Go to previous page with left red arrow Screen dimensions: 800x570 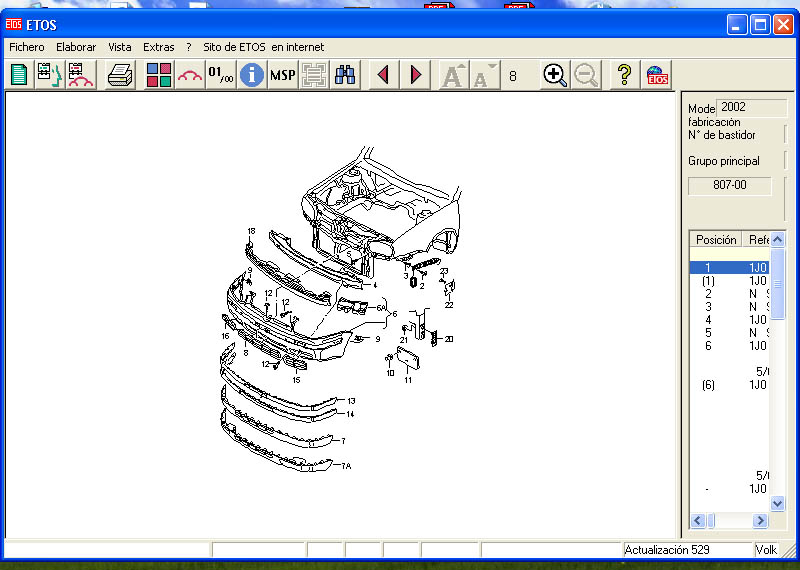pyautogui.click(x=382, y=75)
